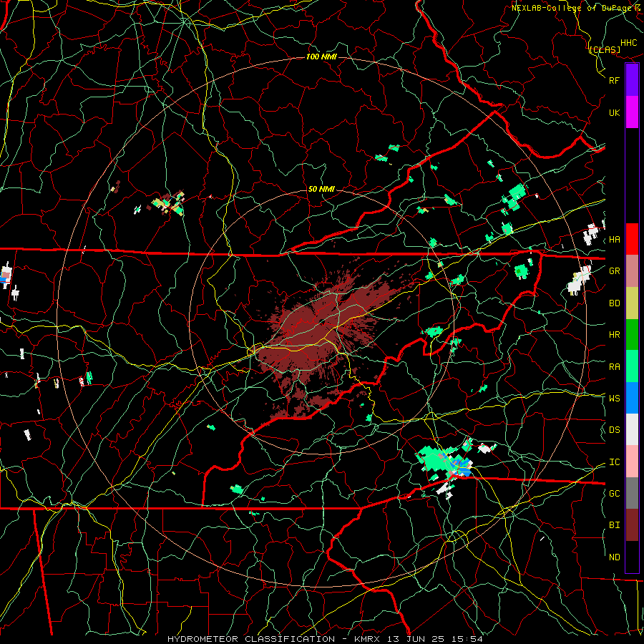Click the "15:54" timestamp text
Viewport: 644px width, 644px height.
tap(469, 639)
